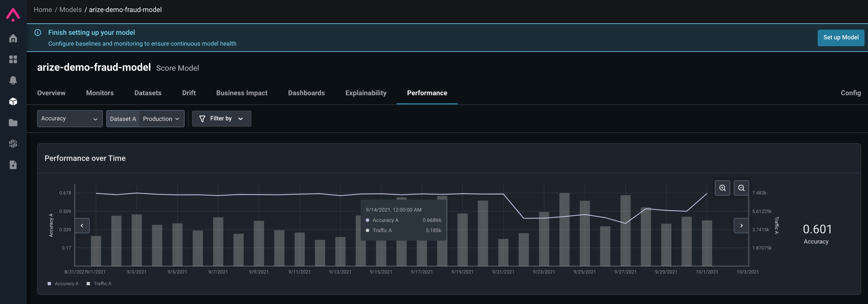Viewport: 868px width, 304px height.
Task: Click the 0.678 left axis label
Action: click(65, 193)
